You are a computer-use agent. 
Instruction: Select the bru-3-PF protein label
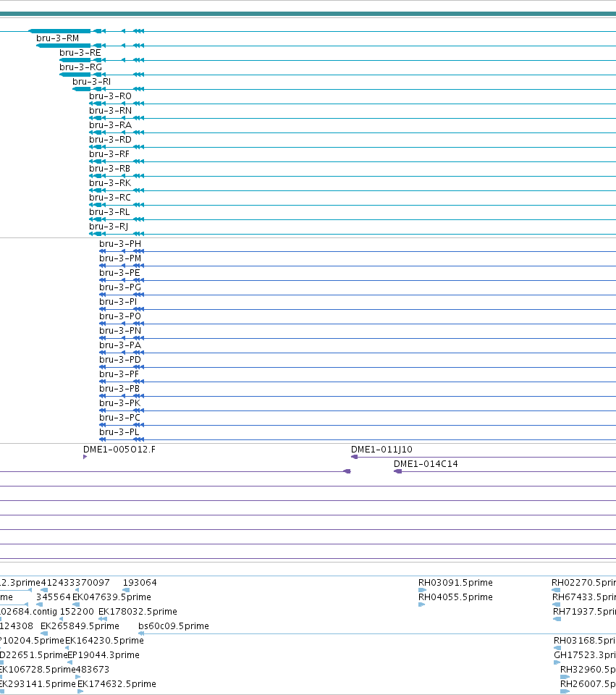[x=119, y=374]
